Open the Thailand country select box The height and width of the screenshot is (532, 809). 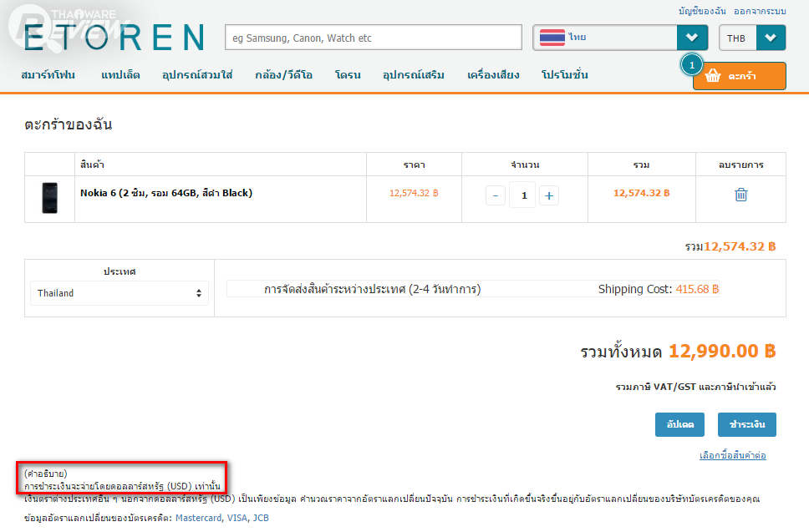point(120,293)
